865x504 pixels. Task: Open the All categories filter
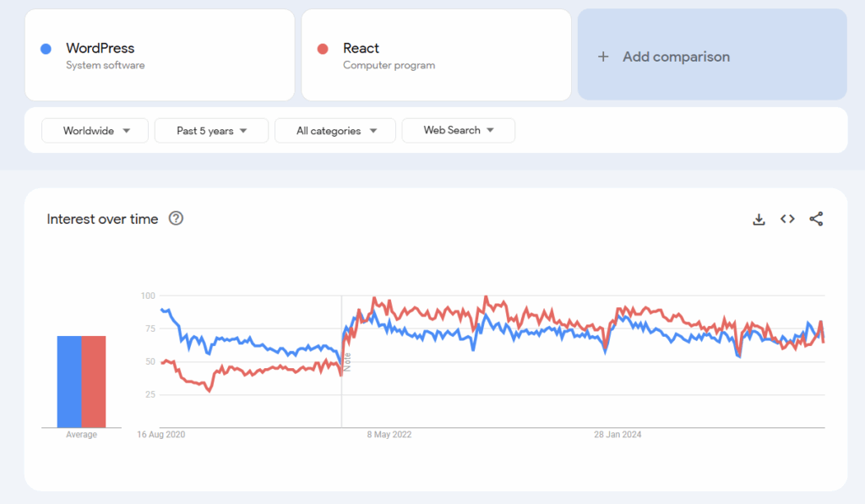coord(335,131)
